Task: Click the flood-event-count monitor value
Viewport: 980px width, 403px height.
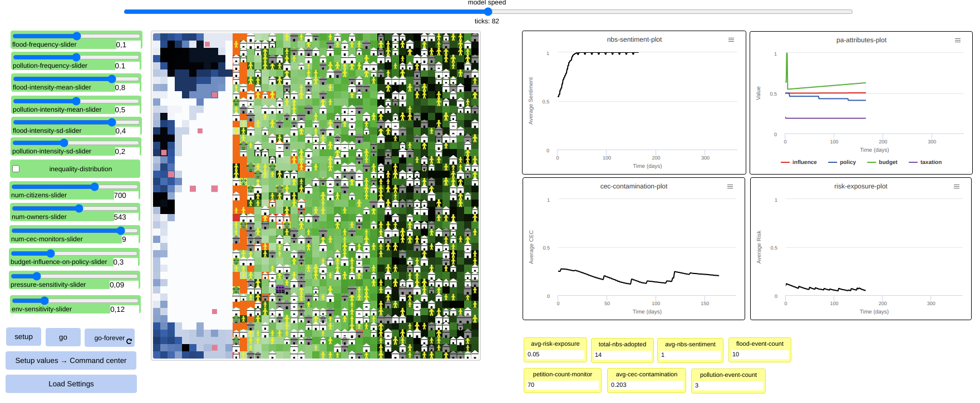Action: click(x=760, y=355)
